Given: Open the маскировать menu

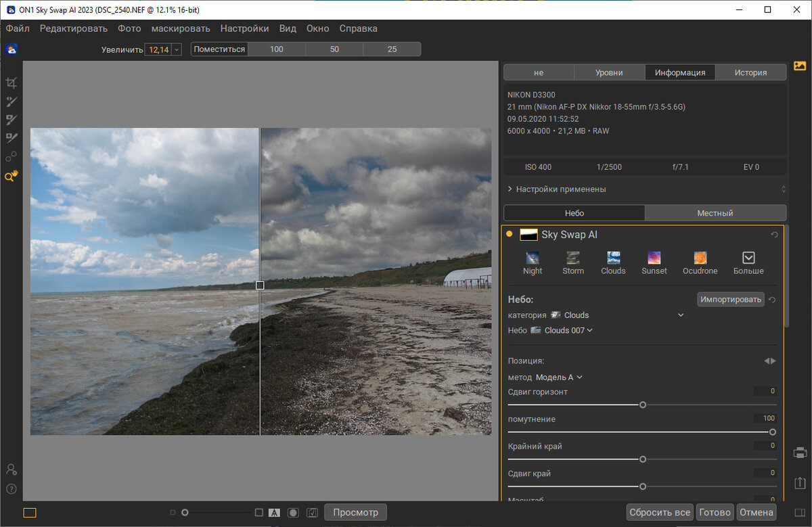Looking at the screenshot, I should coord(181,28).
